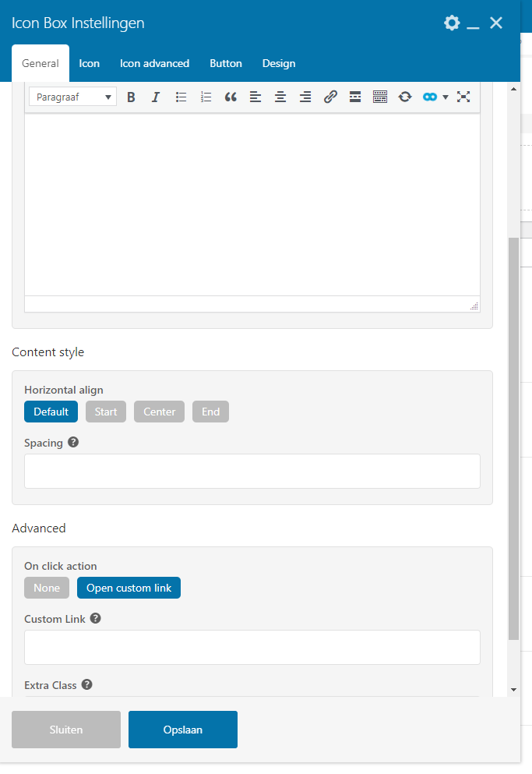Open the Design tab
532x774 pixels.
pos(279,63)
